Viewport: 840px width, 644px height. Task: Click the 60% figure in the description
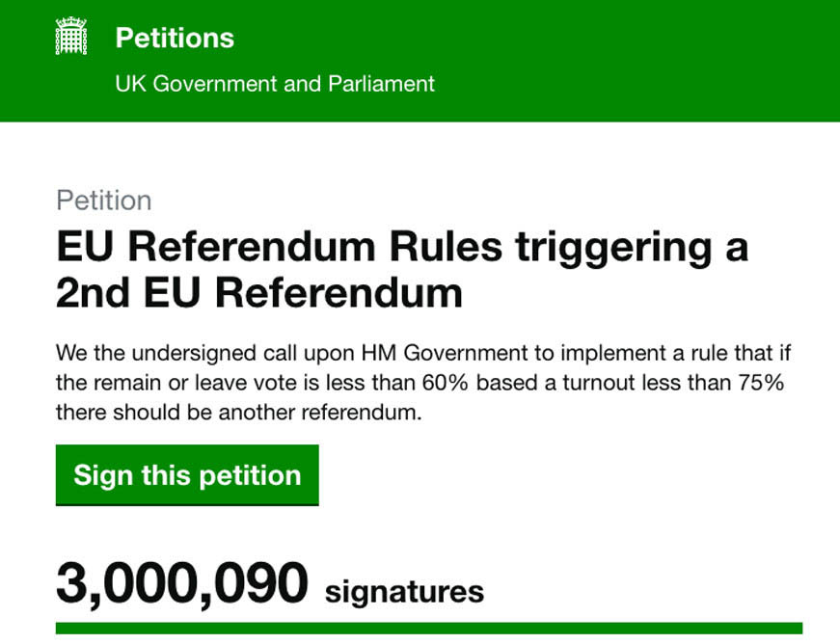pos(446,383)
